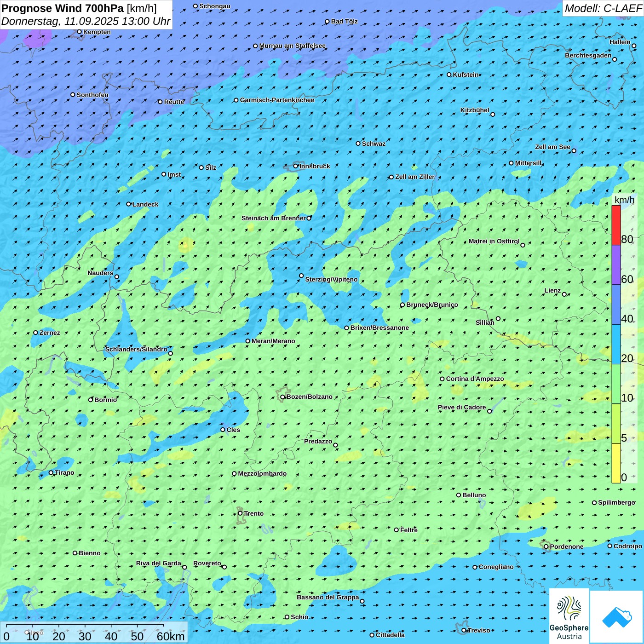Image resolution: width=644 pixels, height=644 pixels.
Task: Select the Kempten location marker
Action: [x=80, y=32]
